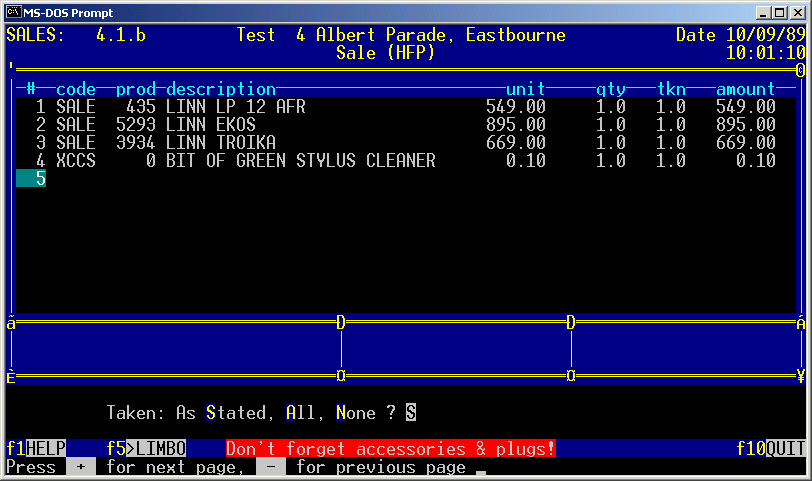Click the MS-DOS Prompt title bar icon
812x481 pixels.
[x=14, y=12]
